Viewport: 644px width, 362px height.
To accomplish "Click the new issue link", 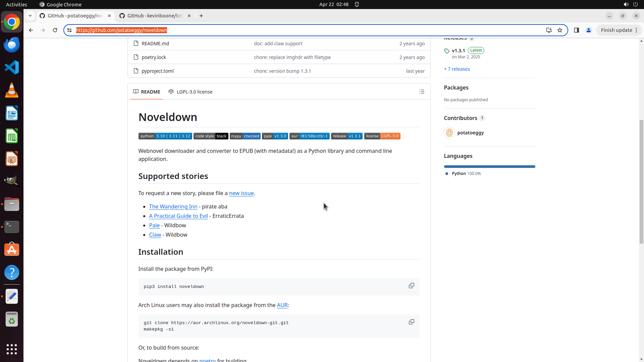I will [x=241, y=193].
